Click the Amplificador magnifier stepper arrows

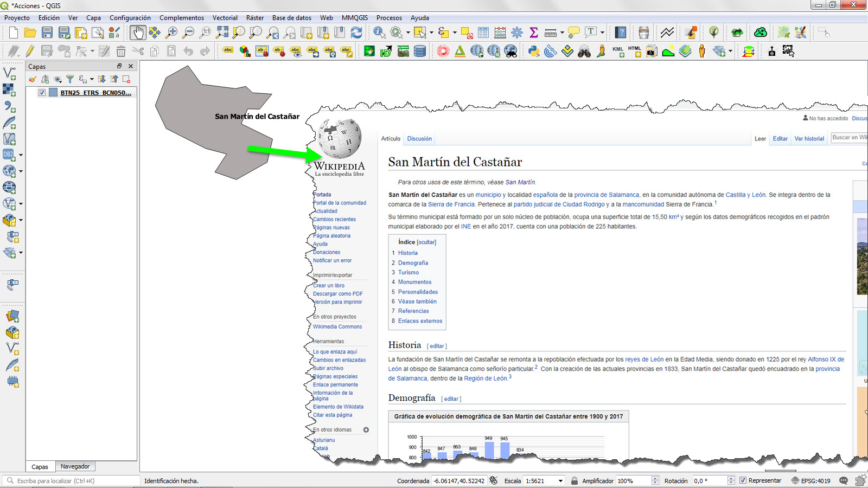(x=655, y=481)
